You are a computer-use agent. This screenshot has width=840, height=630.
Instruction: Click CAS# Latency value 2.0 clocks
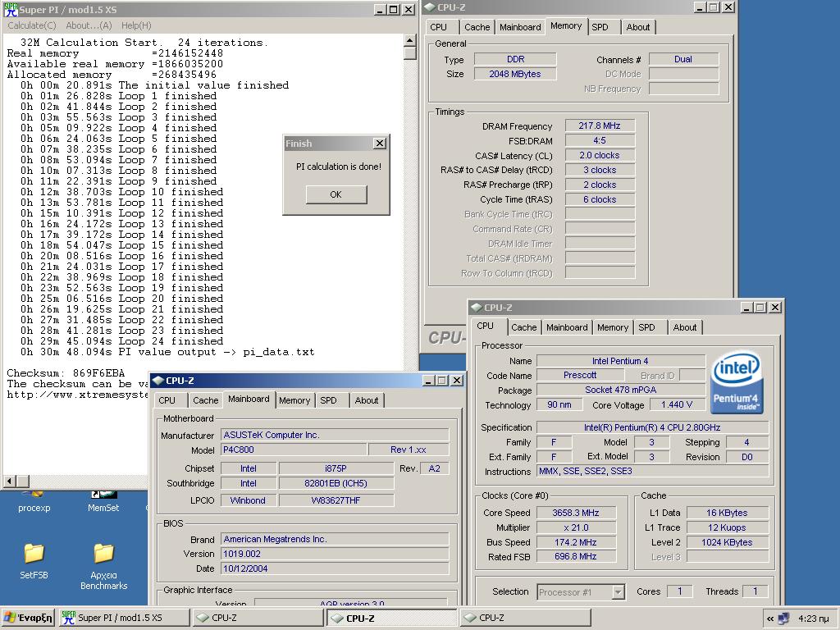[600, 155]
